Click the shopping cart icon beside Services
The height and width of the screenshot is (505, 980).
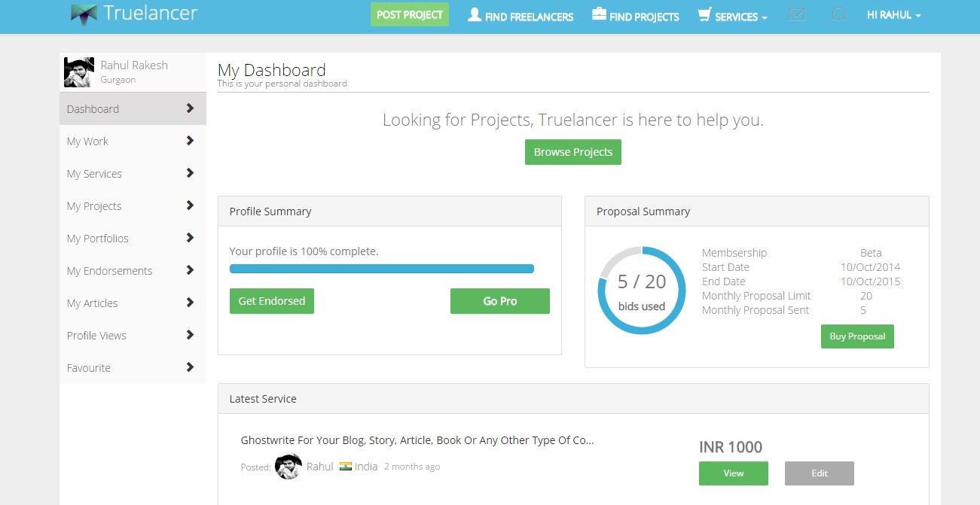pos(705,14)
